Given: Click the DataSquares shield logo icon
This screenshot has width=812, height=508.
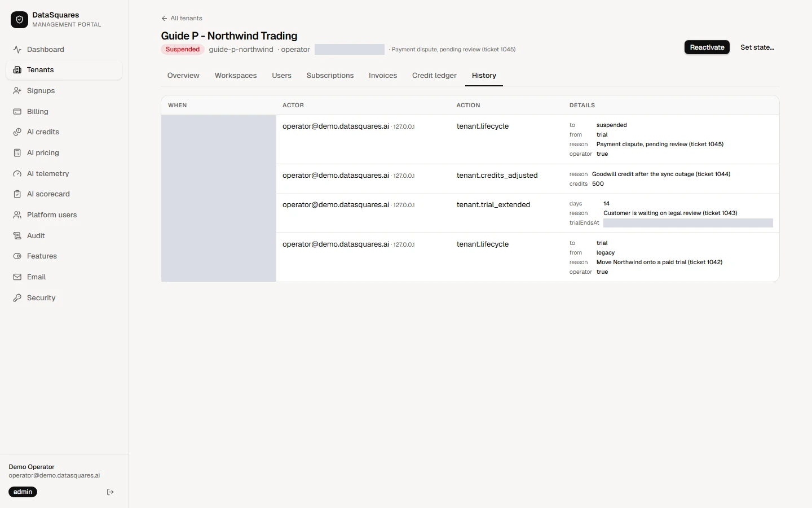Looking at the screenshot, I should coord(19,19).
